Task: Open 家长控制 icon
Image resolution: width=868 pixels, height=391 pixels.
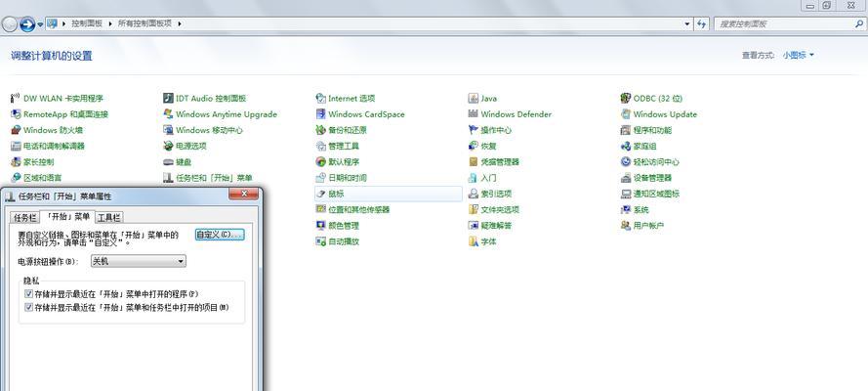Action: pos(16,162)
